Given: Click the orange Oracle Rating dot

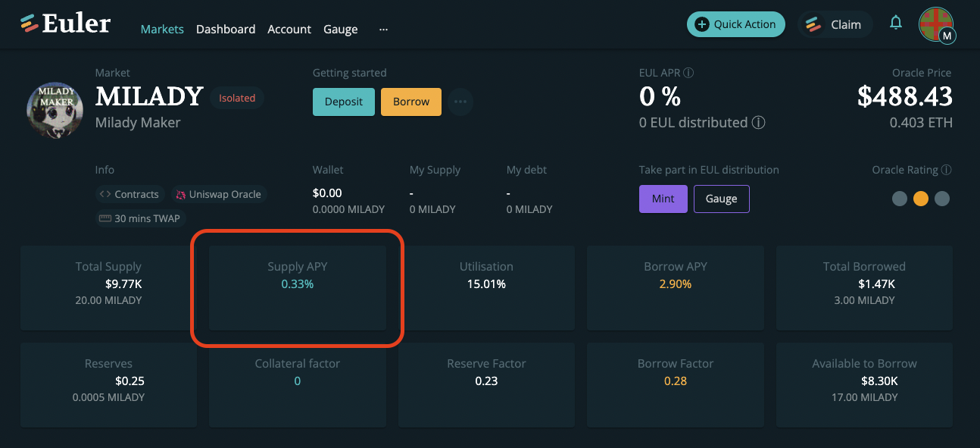Looking at the screenshot, I should [x=921, y=199].
